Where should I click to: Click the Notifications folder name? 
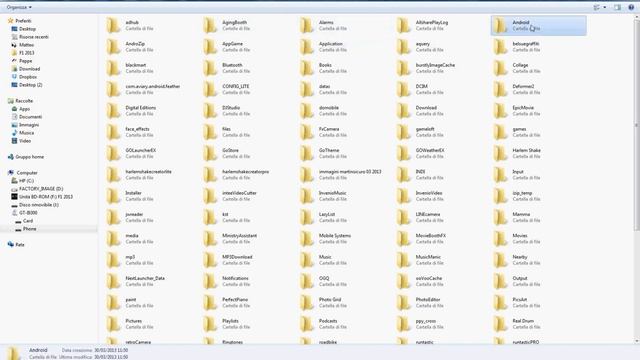tap(235, 278)
